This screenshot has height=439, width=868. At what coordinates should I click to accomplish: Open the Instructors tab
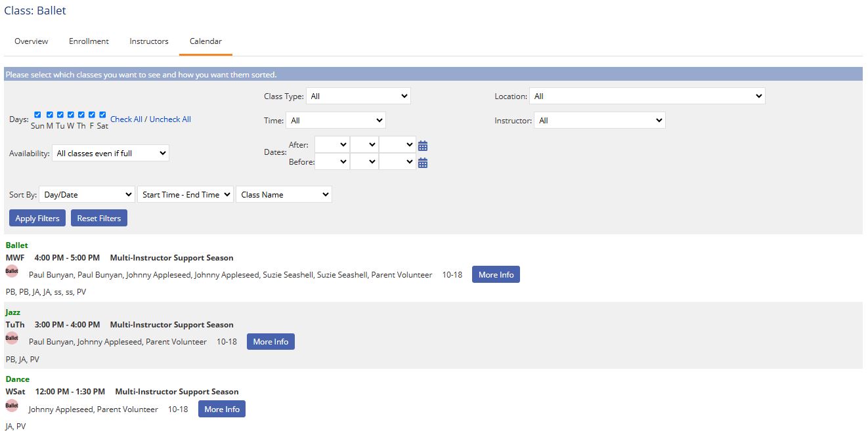coord(149,41)
